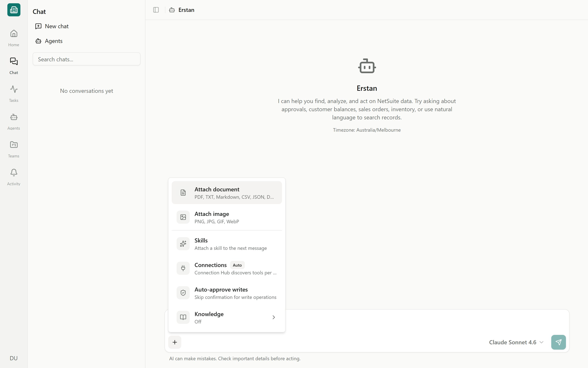Click the plug icon for Connections
588x368 pixels.
pyautogui.click(x=183, y=268)
